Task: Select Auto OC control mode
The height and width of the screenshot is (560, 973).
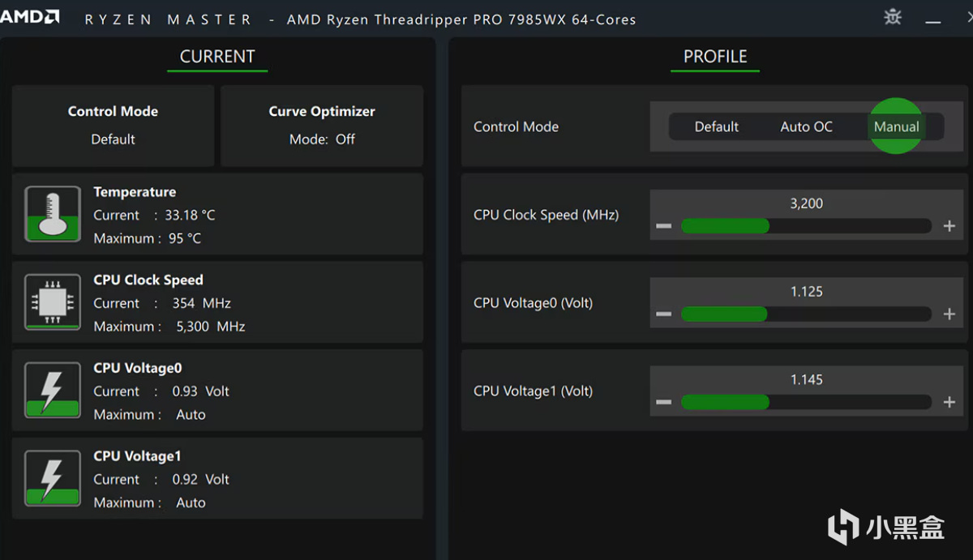Action: click(807, 126)
